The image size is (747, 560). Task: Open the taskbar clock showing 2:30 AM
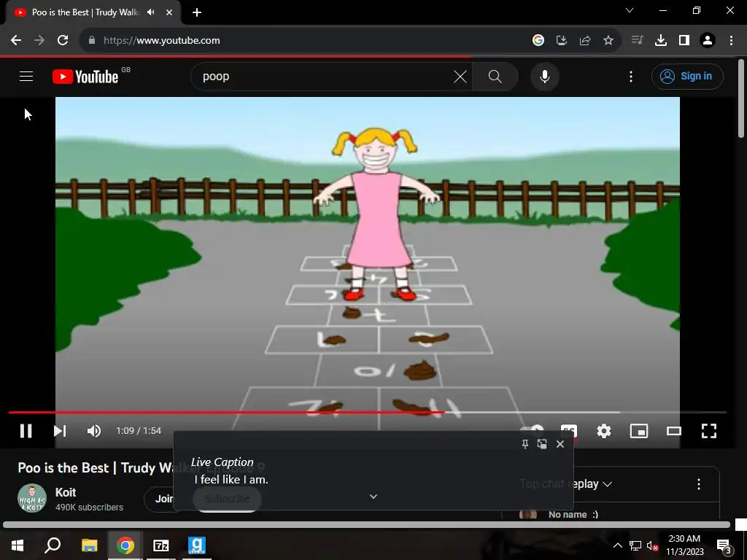coord(684,545)
